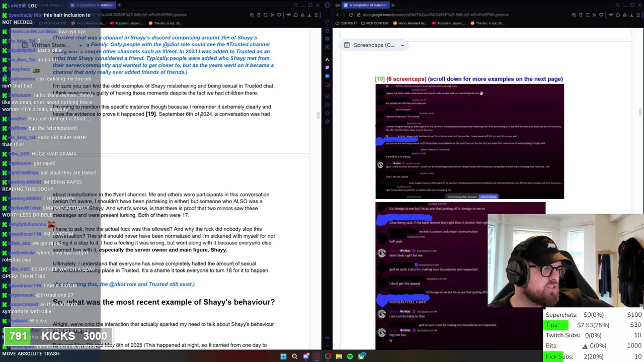This screenshot has width=644, height=362.
Task: Open File Explorer from the taskbar
Action: click(x=339, y=356)
